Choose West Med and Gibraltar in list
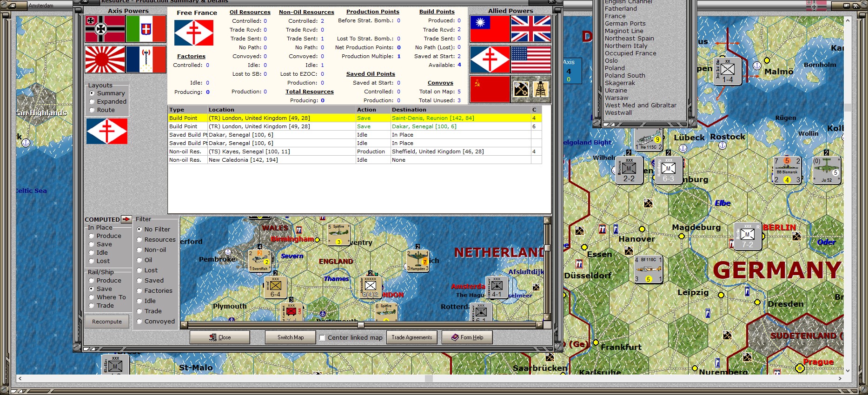Screen dimensions: 868x395 coord(640,105)
